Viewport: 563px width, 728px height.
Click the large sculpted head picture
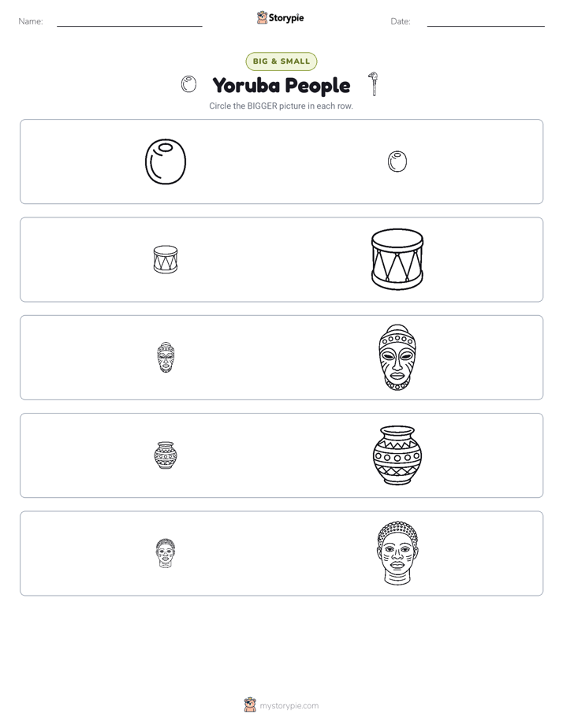(397, 553)
